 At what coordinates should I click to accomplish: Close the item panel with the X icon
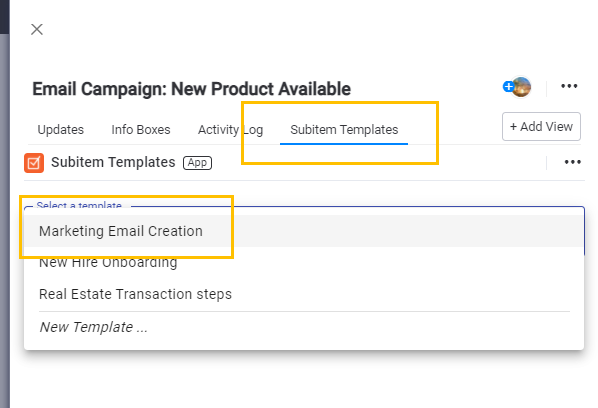tap(37, 29)
